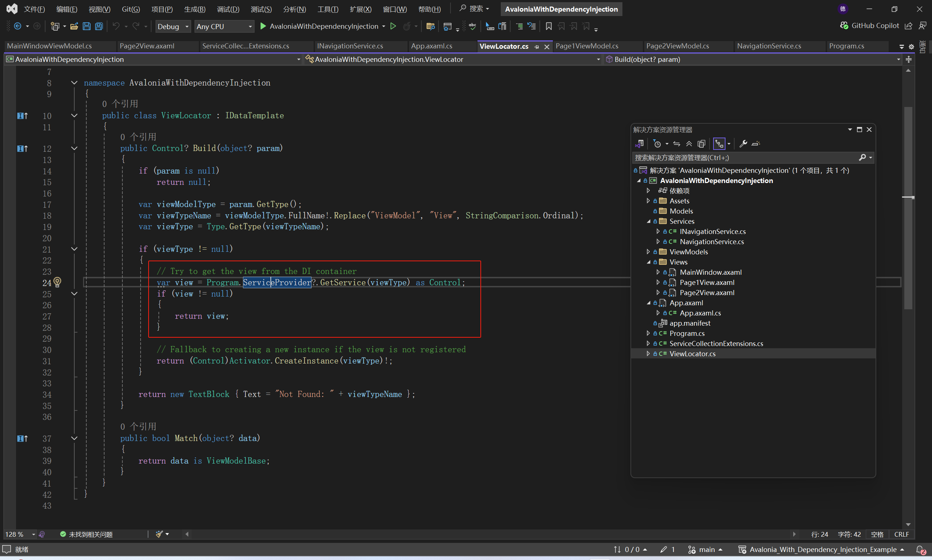
Task: Click the Save All icon
Action: tap(99, 26)
